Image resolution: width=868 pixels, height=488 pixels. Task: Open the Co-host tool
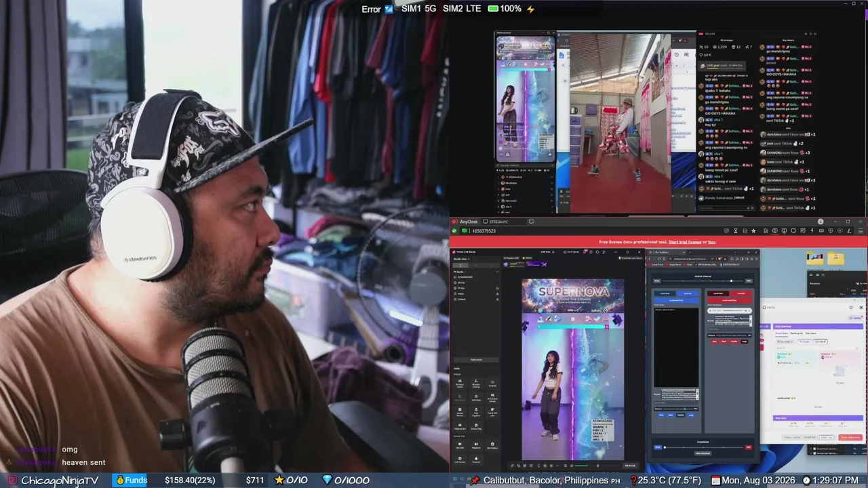pos(492,383)
